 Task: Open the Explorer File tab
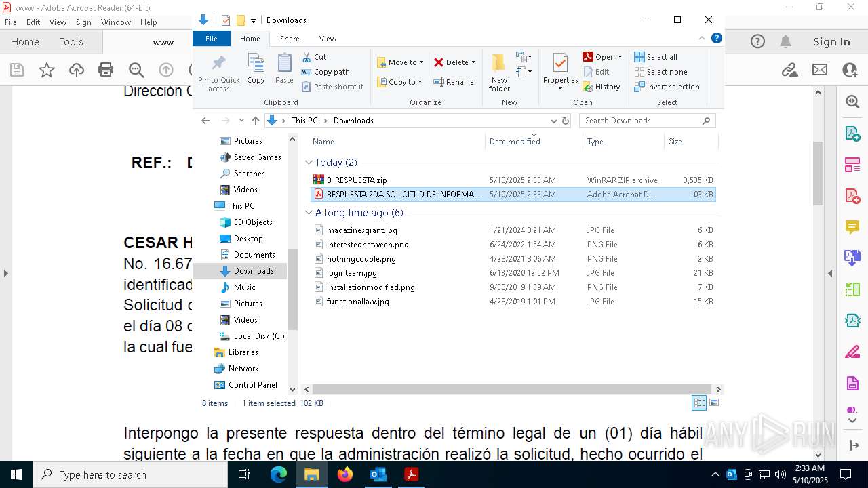212,39
